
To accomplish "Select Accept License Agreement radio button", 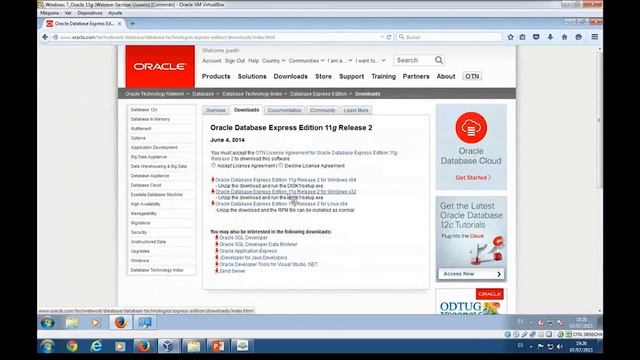I will pos(213,165).
